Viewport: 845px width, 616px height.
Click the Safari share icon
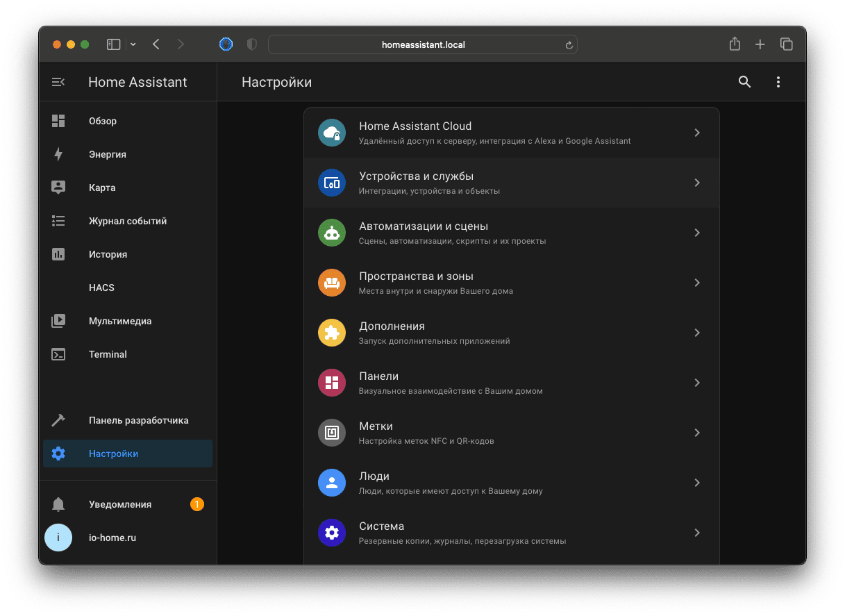click(735, 44)
